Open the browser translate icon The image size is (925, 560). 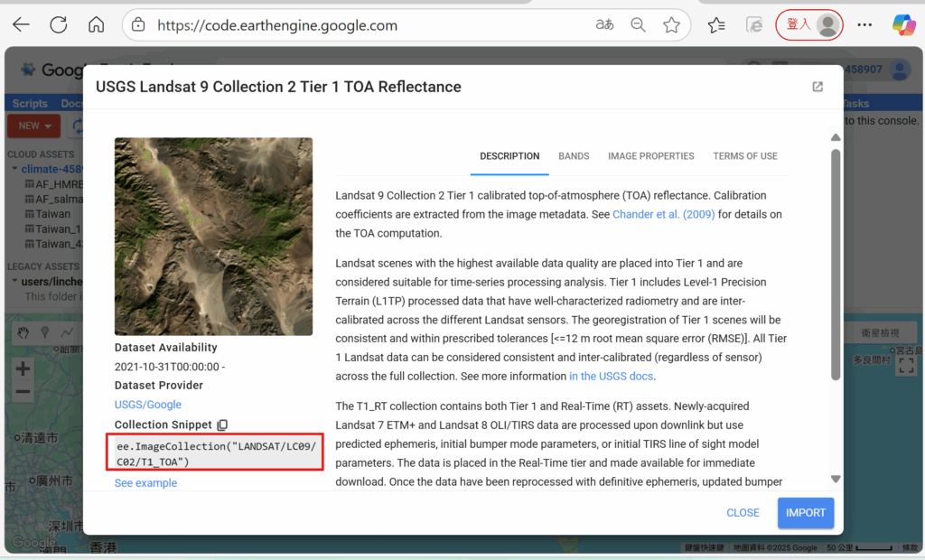(x=604, y=24)
